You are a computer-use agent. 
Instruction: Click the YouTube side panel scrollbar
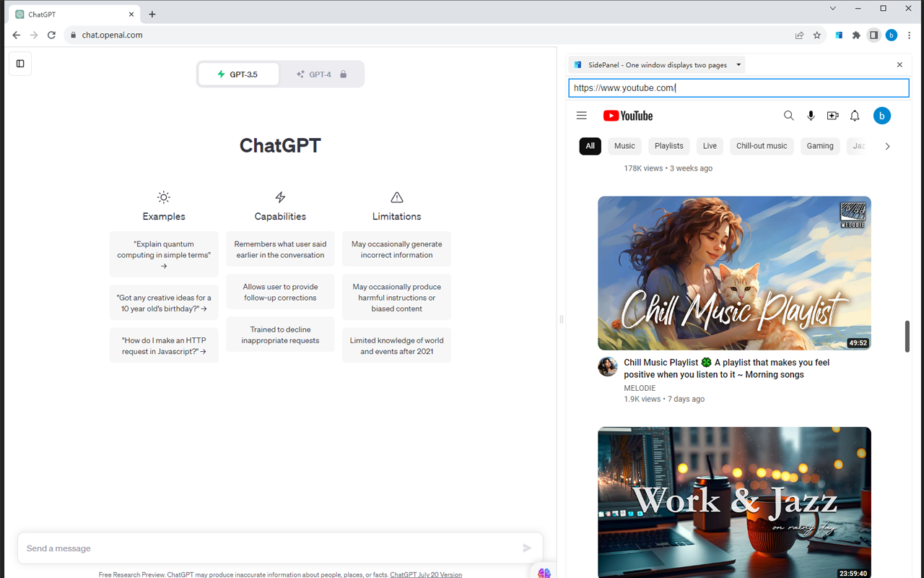(x=907, y=336)
